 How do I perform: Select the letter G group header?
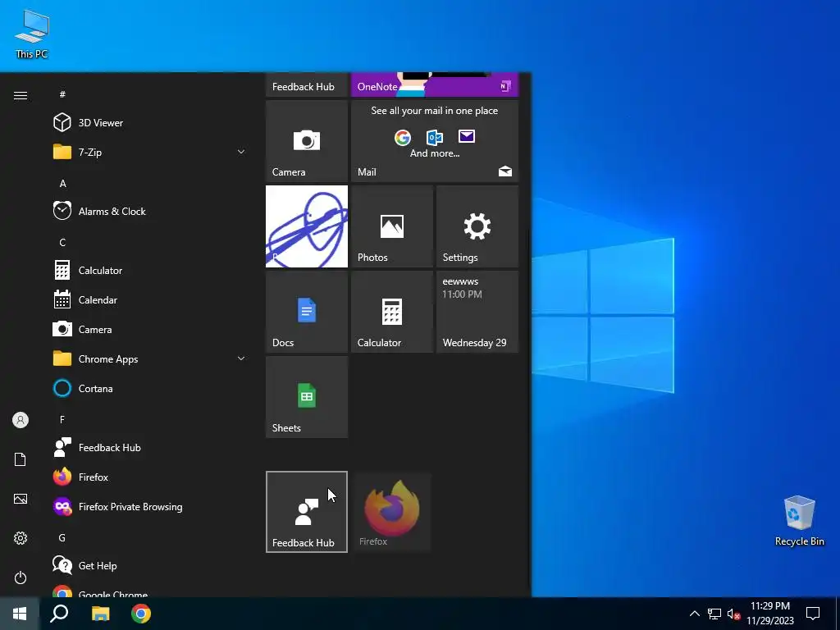62,537
